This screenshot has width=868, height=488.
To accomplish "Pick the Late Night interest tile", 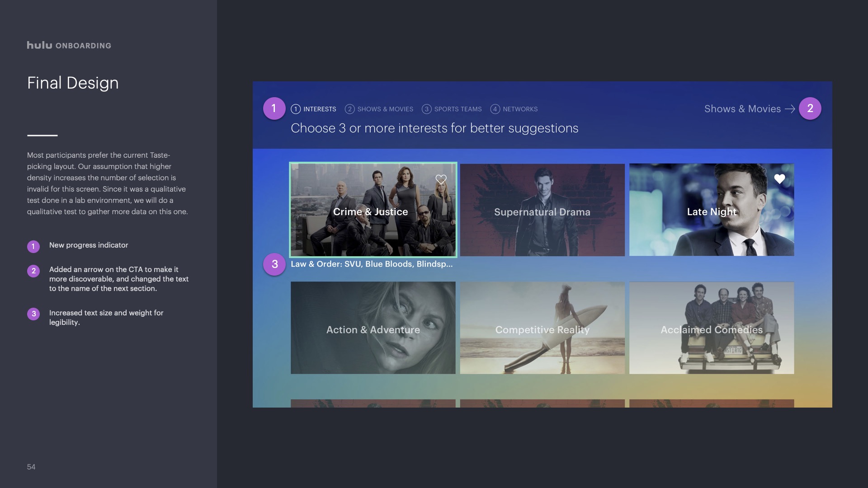I will coord(712,210).
